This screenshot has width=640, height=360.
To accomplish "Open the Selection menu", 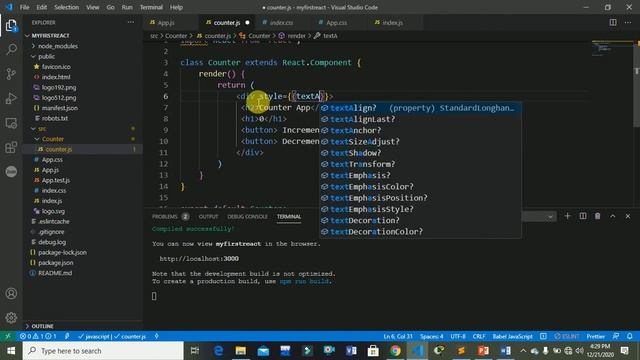I will pos(67,7).
